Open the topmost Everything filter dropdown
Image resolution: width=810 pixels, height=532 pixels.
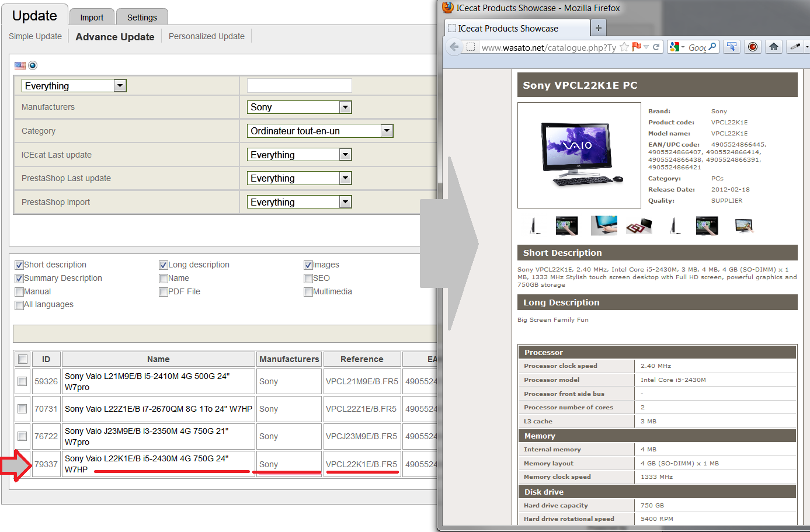tap(74, 86)
